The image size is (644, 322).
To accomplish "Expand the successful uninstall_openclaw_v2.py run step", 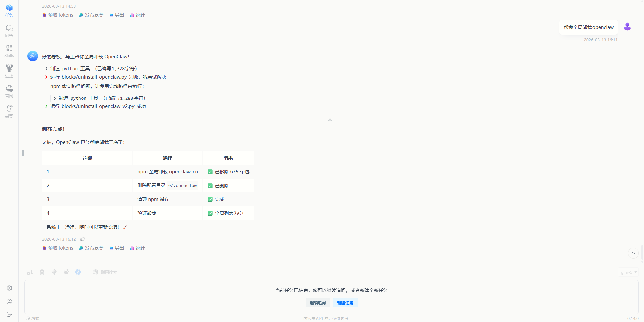I will click(95, 106).
